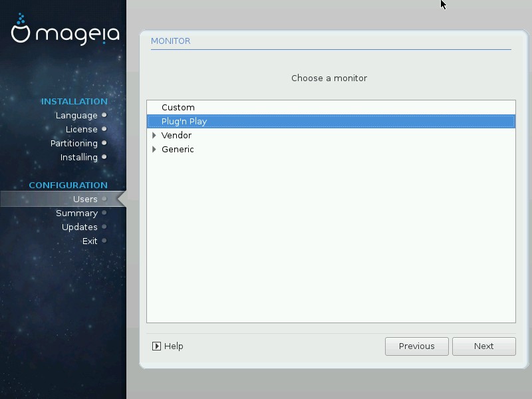Click the Mageia logo
The width and height of the screenshot is (532, 399).
[x=65, y=30]
